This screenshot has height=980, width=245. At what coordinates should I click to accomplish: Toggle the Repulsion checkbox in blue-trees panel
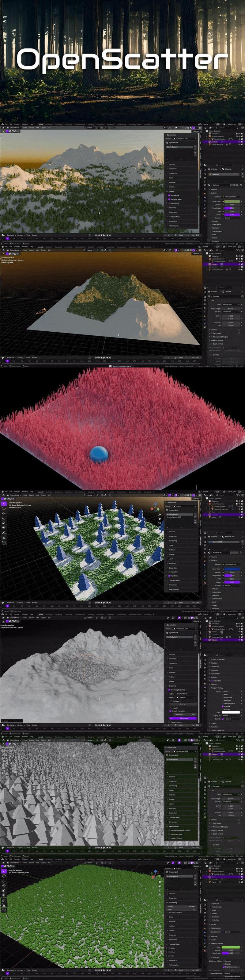click(169, 576)
